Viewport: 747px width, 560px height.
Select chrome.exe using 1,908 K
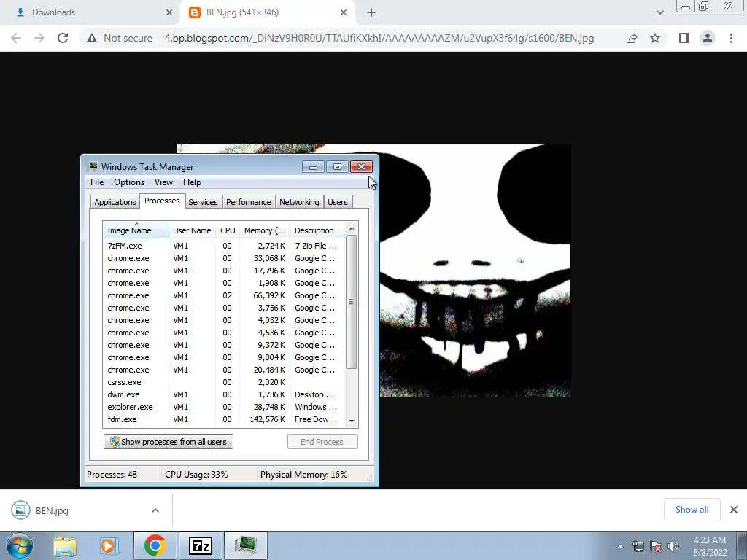pos(223,283)
